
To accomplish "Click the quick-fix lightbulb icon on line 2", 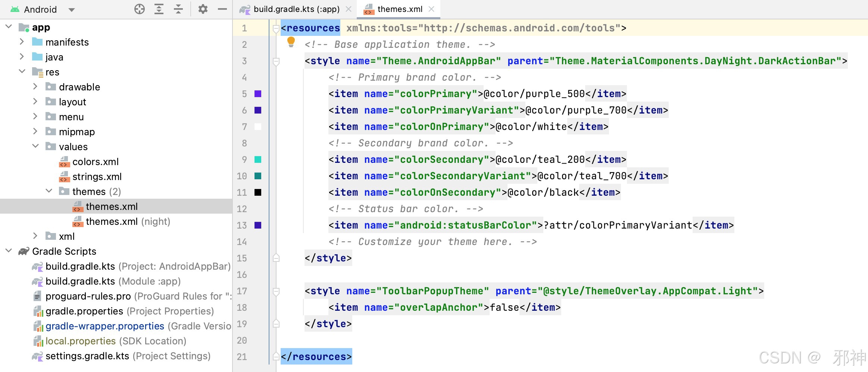I will tap(291, 42).
